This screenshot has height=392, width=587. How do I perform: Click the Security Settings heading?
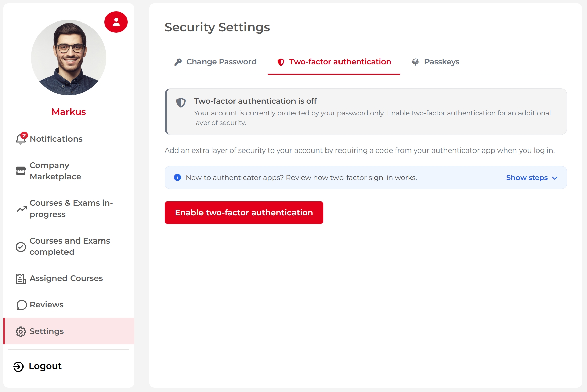pos(217,27)
